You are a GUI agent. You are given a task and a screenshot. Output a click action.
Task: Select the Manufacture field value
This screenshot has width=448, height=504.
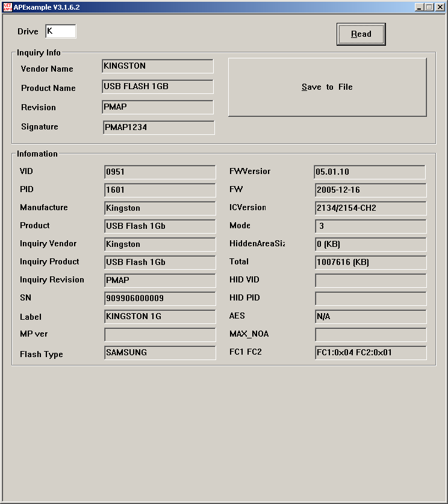point(160,208)
